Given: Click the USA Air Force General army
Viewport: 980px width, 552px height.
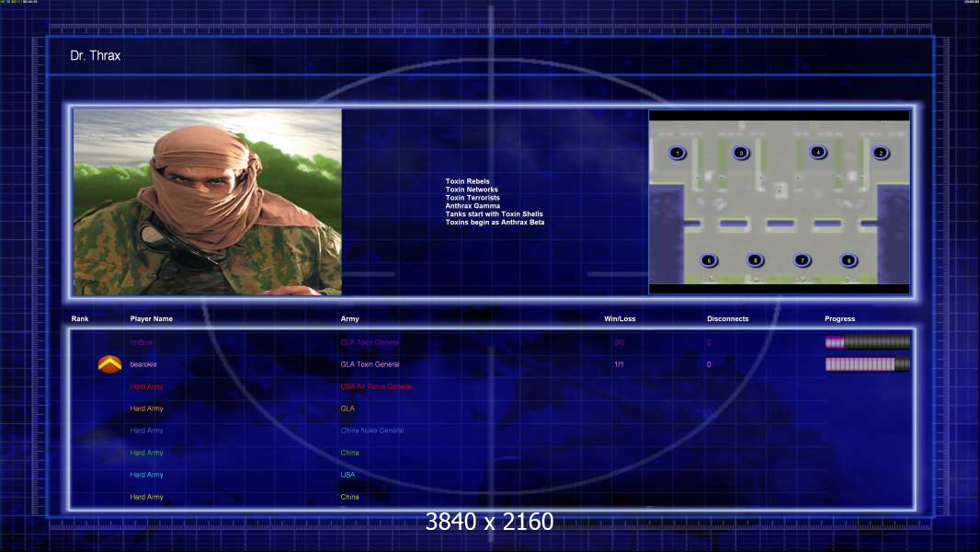Looking at the screenshot, I should tap(376, 386).
